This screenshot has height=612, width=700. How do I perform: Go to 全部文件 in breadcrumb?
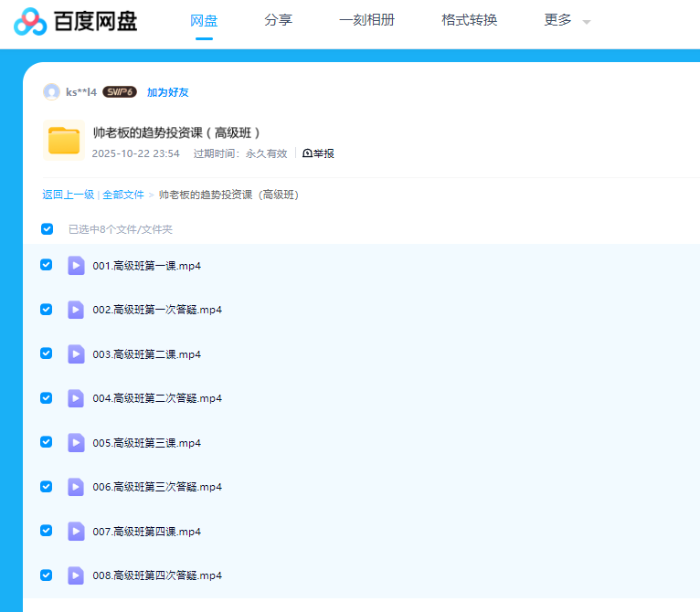pyautogui.click(x=122, y=195)
